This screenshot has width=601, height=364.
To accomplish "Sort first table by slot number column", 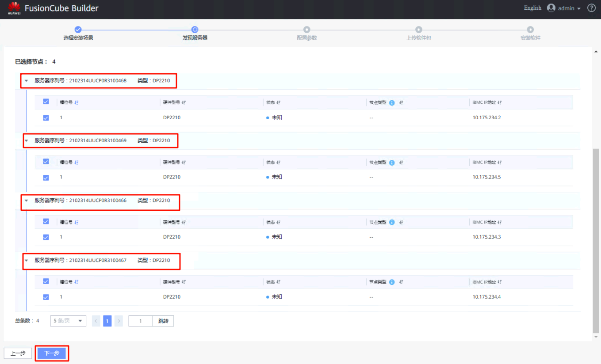I will click(77, 102).
